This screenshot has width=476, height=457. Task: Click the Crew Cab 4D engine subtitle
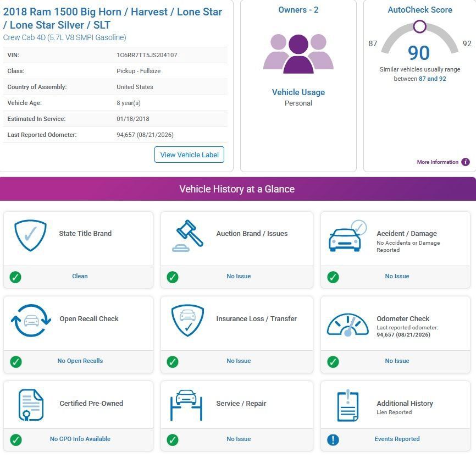pyautogui.click(x=64, y=37)
